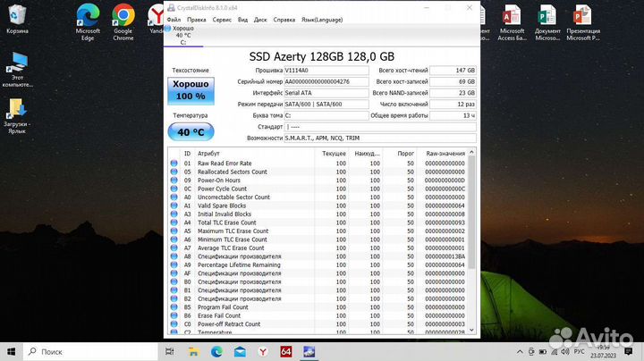
Task: Open the Recycle Bin desktop icon
Action: 17,20
